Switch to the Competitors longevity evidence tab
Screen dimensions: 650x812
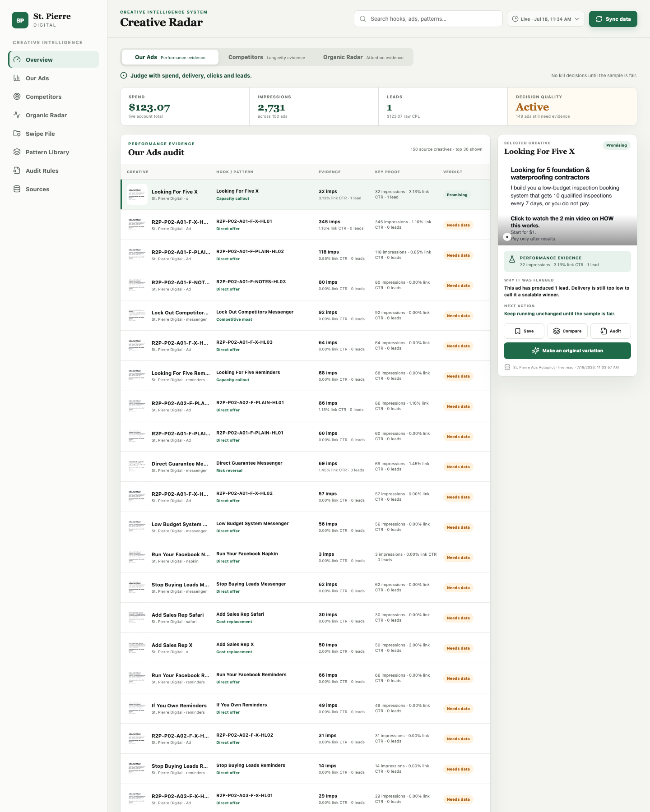[267, 57]
